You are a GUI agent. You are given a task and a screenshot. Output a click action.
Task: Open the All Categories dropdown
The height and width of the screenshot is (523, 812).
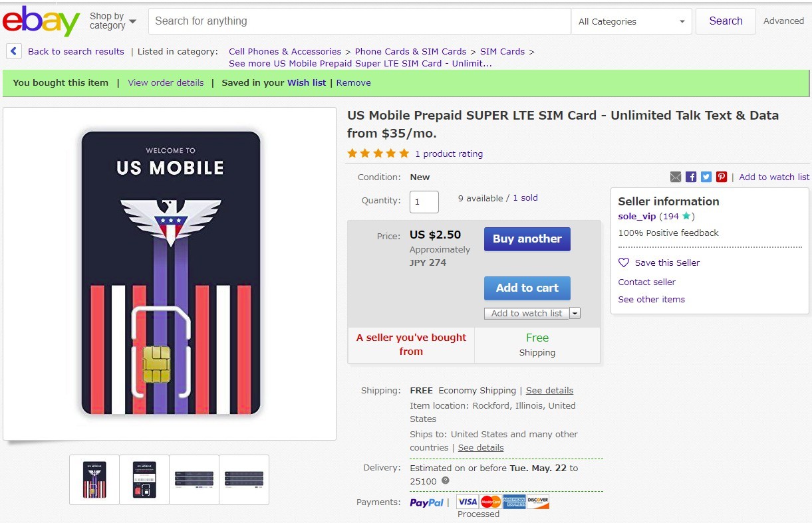(631, 21)
